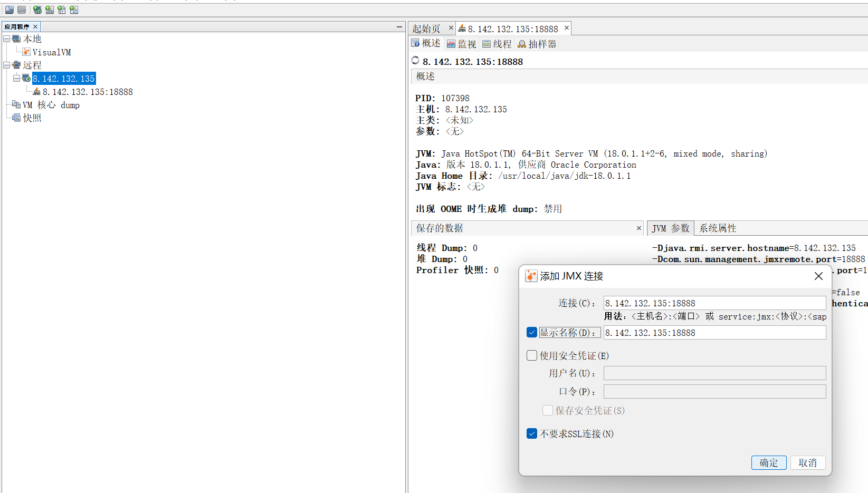Image resolution: width=868 pixels, height=493 pixels.
Task: Click the PID: 107398 text
Action: 442,98
